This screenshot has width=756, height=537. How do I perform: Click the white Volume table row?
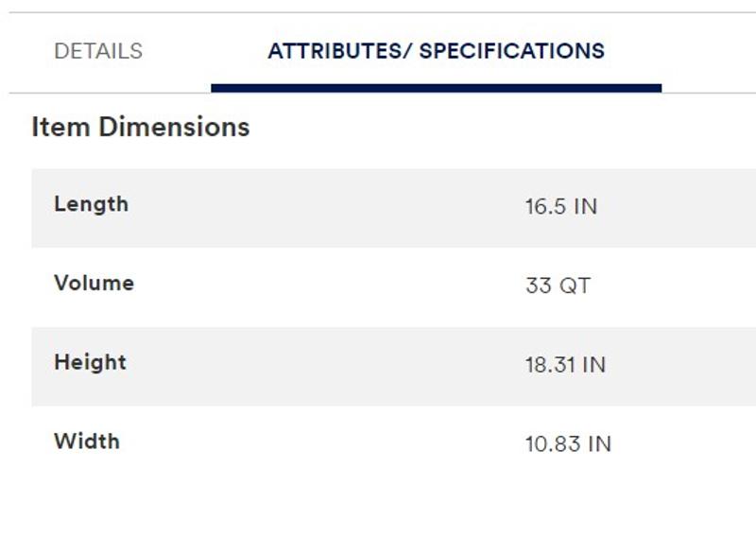tap(393, 287)
